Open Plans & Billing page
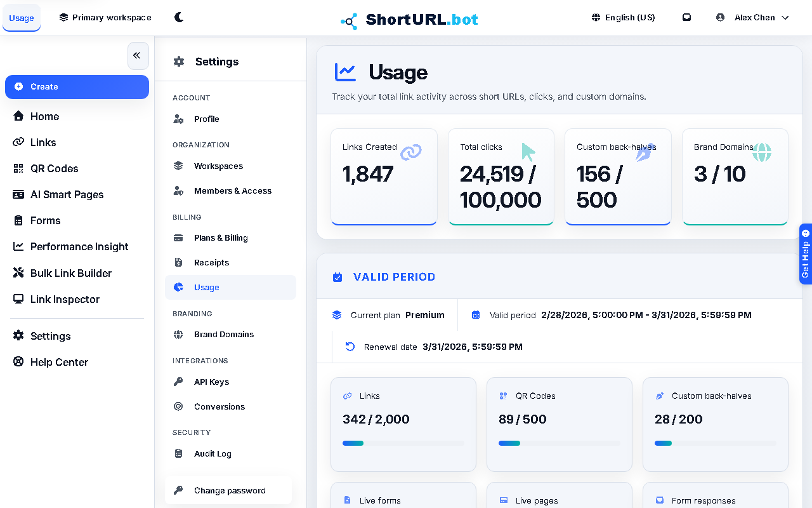 [230, 238]
